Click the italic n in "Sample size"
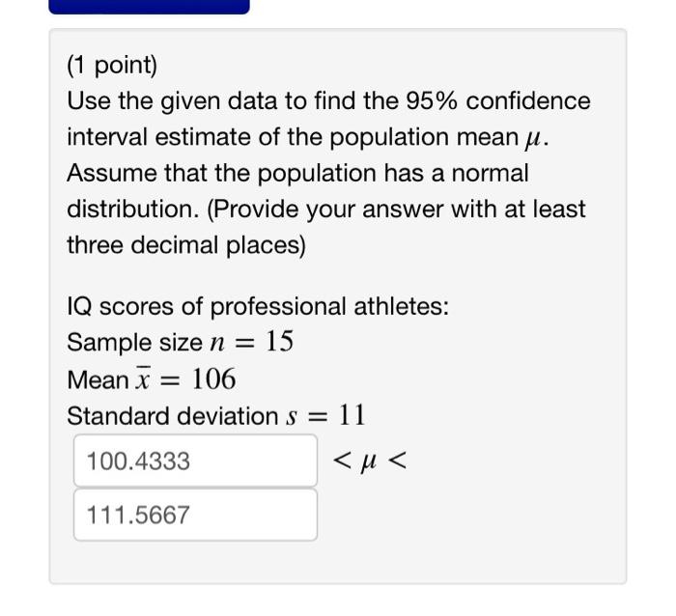This screenshot has height=616, width=676. coord(217,344)
